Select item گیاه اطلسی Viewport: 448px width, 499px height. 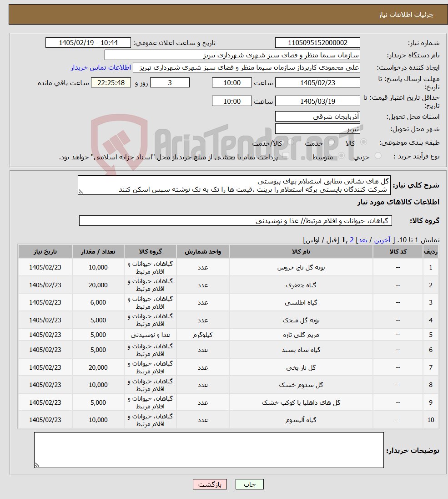pyautogui.click(x=301, y=303)
